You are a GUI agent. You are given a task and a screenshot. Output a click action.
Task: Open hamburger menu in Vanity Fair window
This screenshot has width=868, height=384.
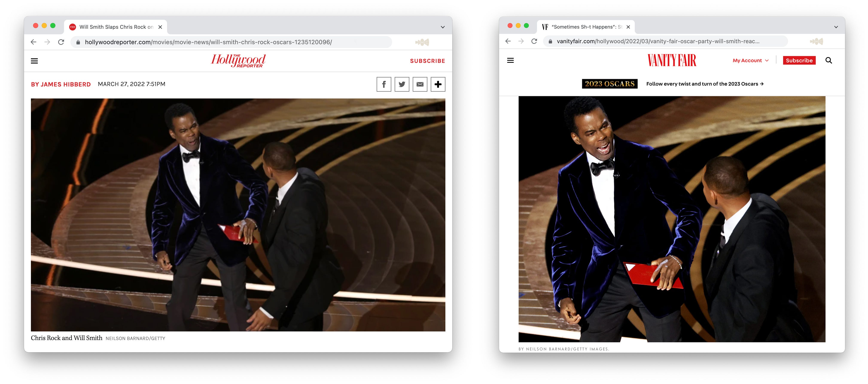click(x=510, y=60)
